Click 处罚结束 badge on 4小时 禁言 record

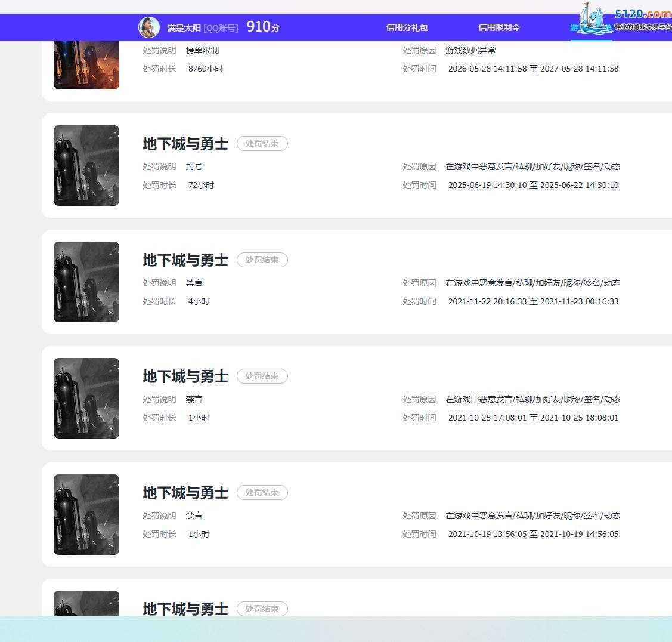point(262,260)
